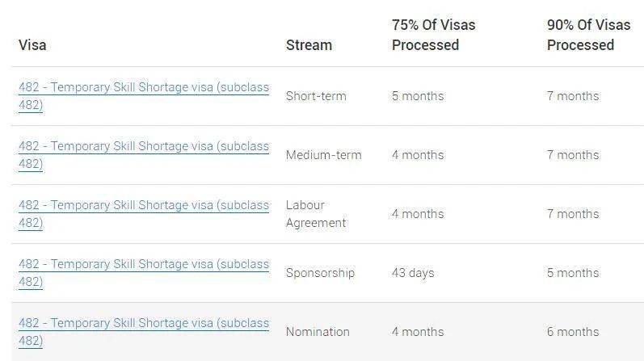This screenshot has height=361, width=644.
Task: Select the Labour Agreement stream cell
Action: pyautogui.click(x=316, y=213)
